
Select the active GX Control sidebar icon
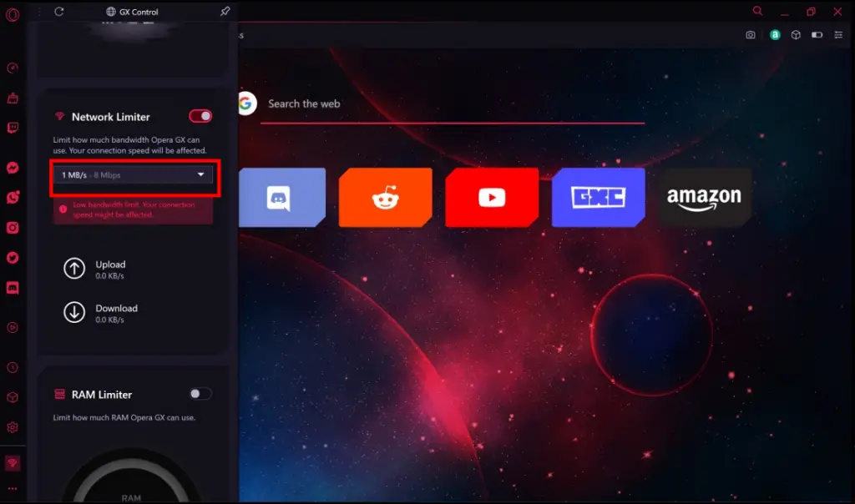pos(13,463)
